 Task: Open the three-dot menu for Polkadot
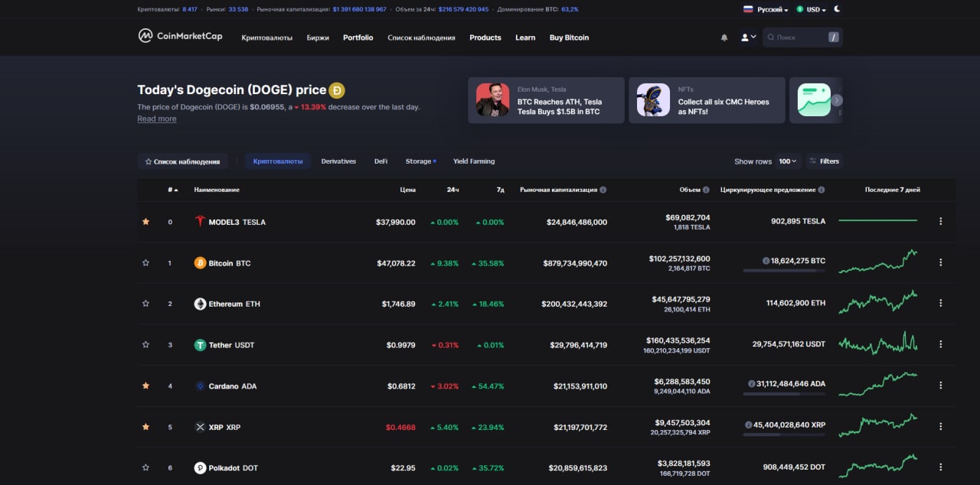(940, 467)
